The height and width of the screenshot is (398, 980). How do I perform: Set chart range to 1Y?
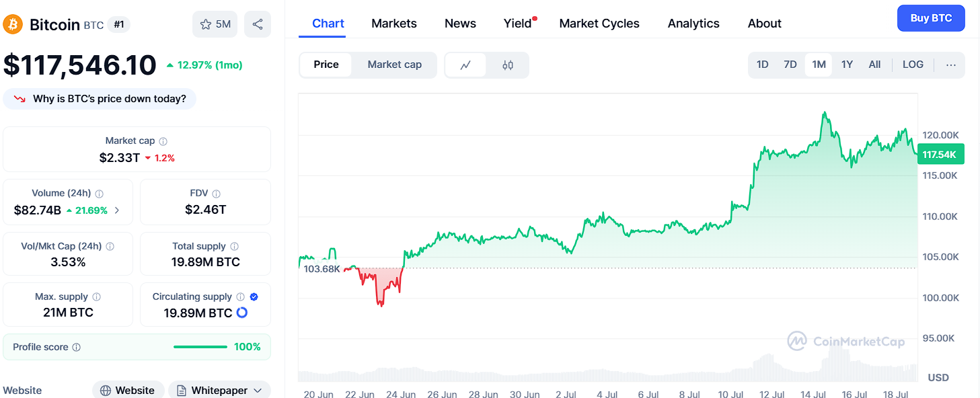[x=847, y=65]
